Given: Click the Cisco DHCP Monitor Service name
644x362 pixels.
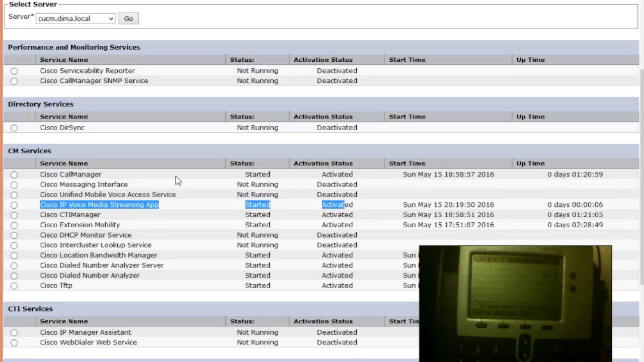Looking at the screenshot, I should (x=86, y=235).
